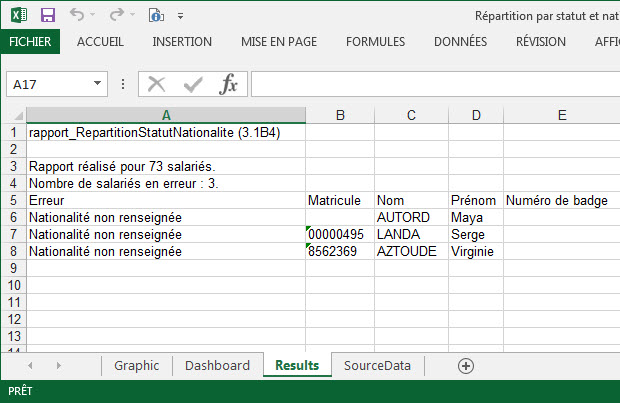
Task: Click the Redo arrow icon
Action: pos(115,15)
